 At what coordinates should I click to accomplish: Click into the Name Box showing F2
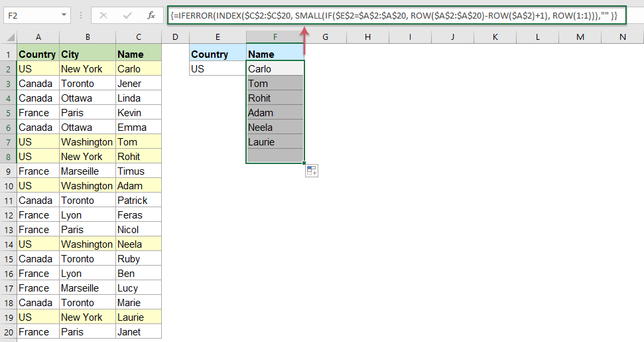[32, 16]
